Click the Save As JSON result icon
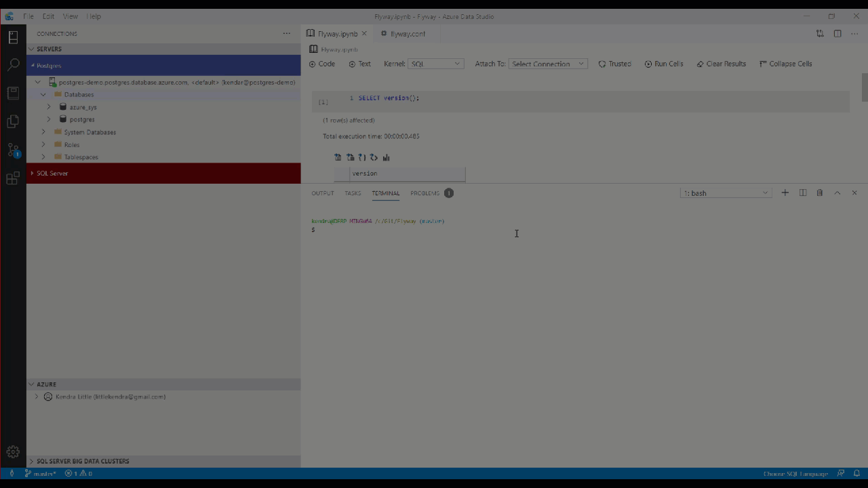 [362, 157]
